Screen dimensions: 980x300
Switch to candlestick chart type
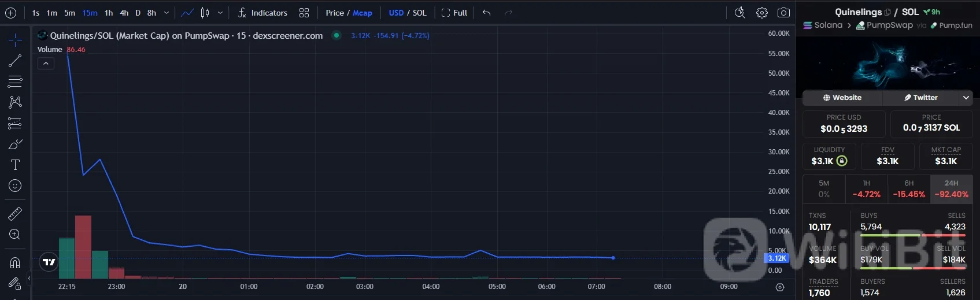click(205, 13)
